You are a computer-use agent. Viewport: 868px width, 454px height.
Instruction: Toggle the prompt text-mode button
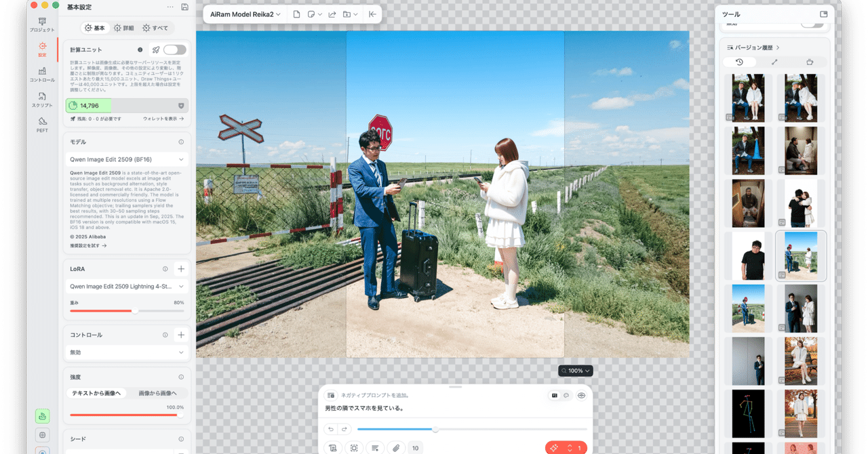coord(555,395)
